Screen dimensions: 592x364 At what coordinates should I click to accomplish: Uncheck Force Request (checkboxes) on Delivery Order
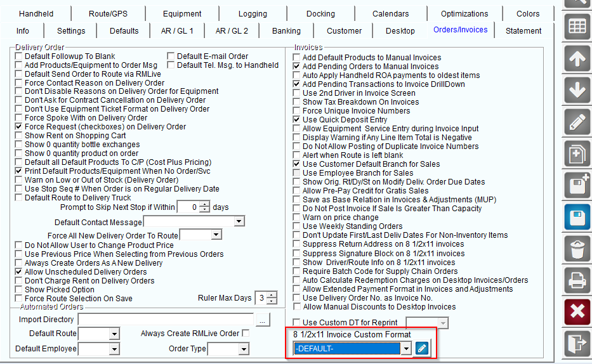(x=18, y=126)
